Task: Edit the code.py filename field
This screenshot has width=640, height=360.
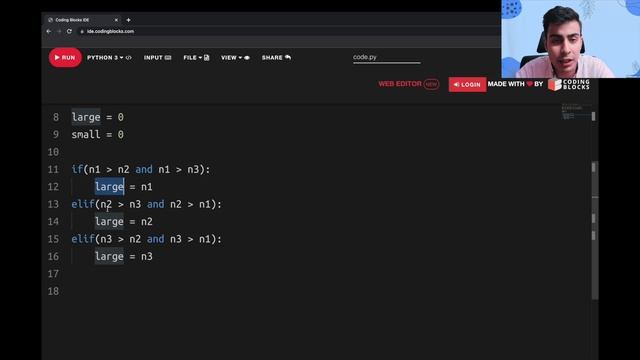Action: (x=387, y=58)
